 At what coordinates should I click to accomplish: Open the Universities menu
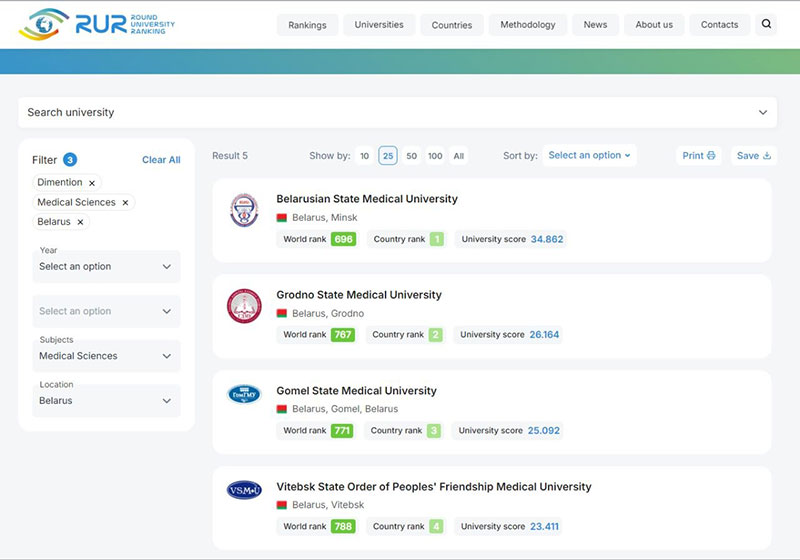(x=379, y=24)
